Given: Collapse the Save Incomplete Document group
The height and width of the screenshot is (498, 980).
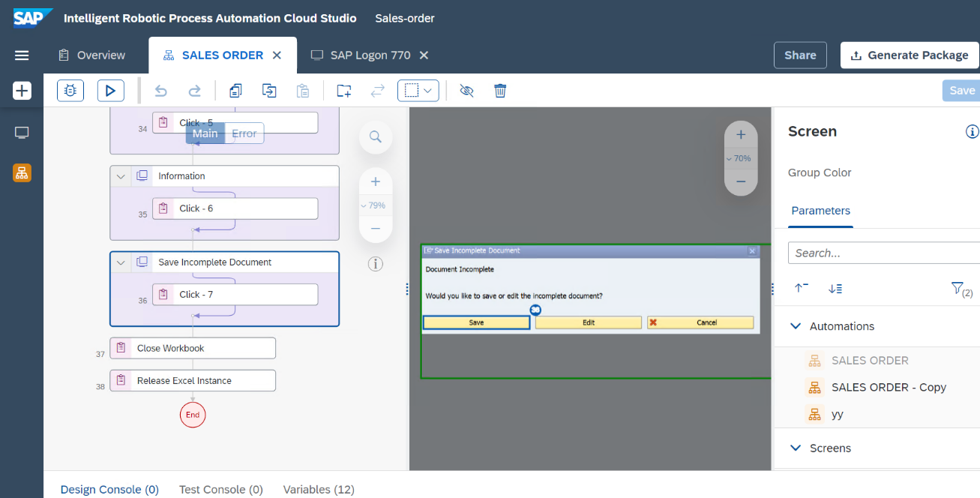Looking at the screenshot, I should (x=120, y=262).
